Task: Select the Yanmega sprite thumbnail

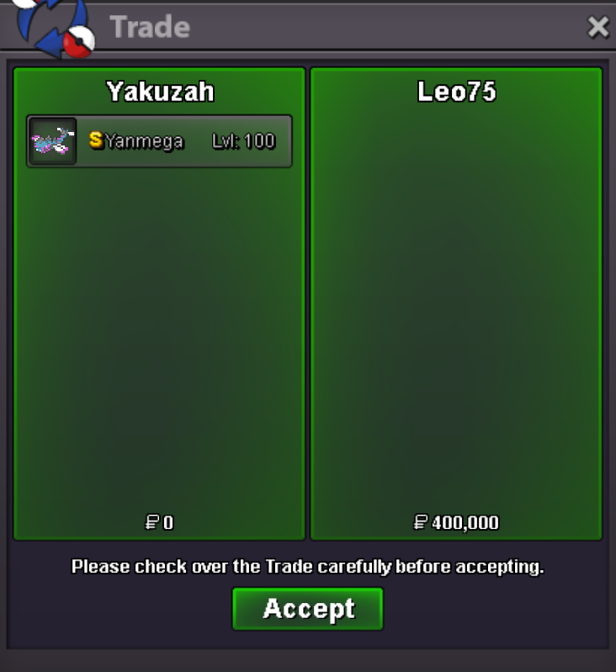Action: click(x=53, y=141)
